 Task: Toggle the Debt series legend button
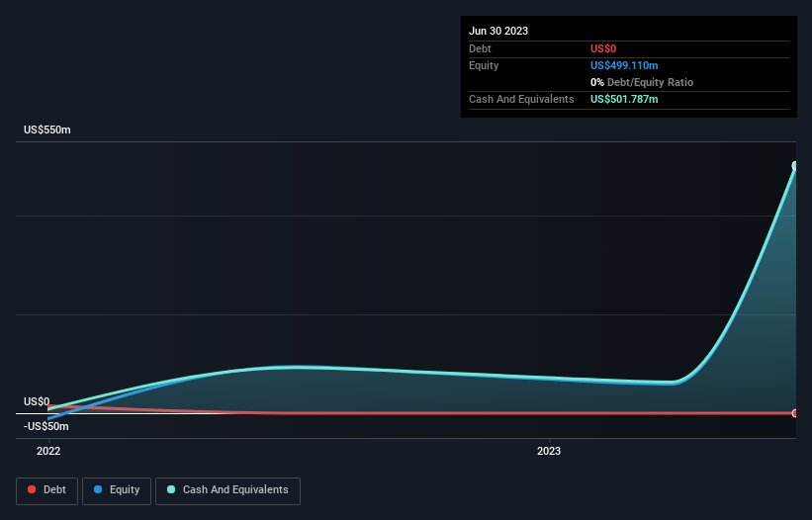point(47,490)
